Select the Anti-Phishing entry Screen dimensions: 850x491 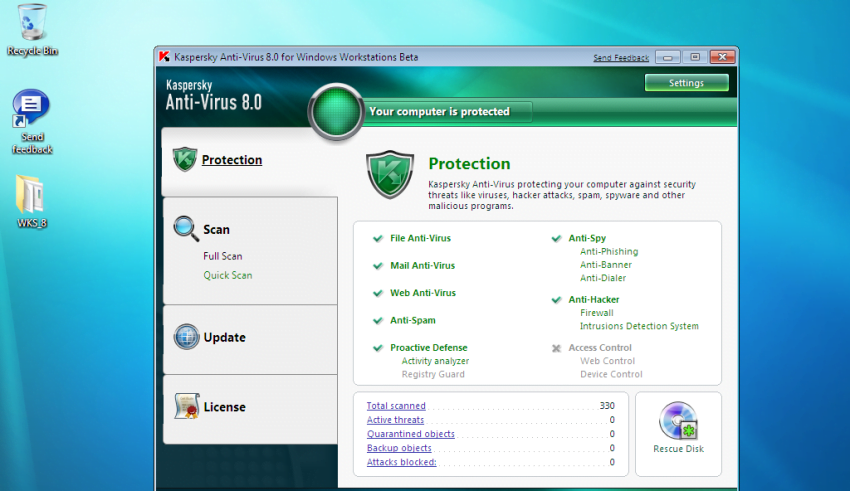[x=609, y=251]
